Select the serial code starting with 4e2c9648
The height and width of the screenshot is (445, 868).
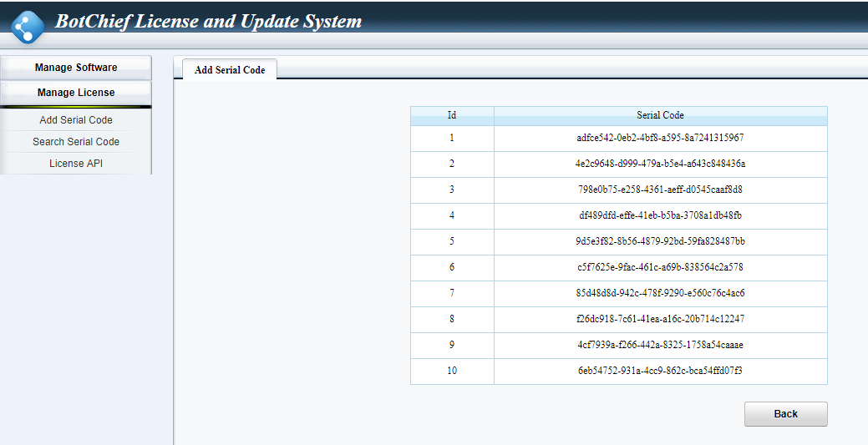click(660, 164)
